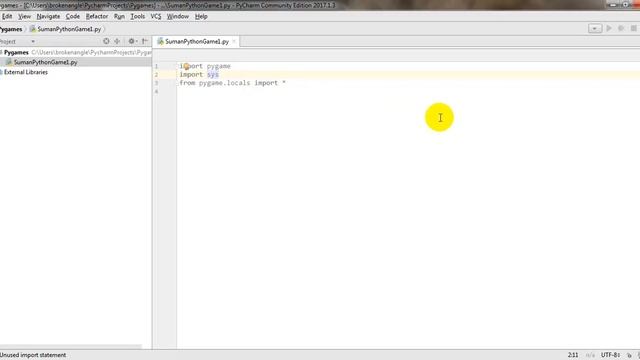Click the word sys on line 2
Viewport: 640px width, 360px height.
click(213, 75)
